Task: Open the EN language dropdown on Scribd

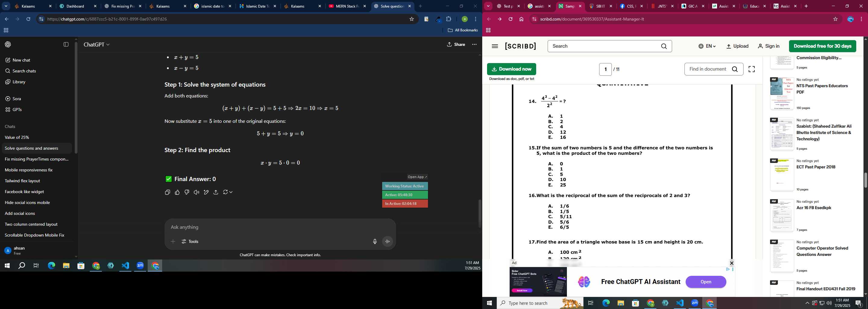Action: click(x=707, y=46)
